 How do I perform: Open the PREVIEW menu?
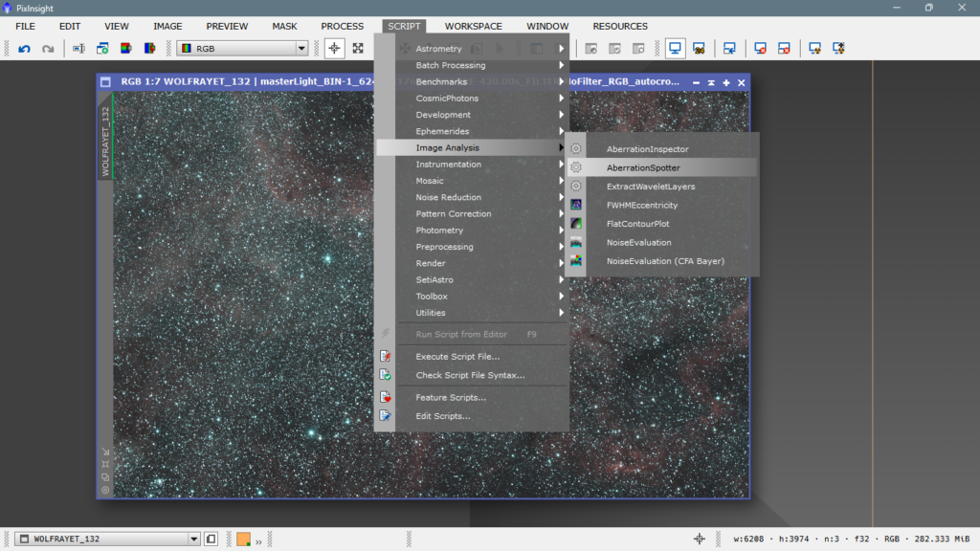(x=227, y=26)
